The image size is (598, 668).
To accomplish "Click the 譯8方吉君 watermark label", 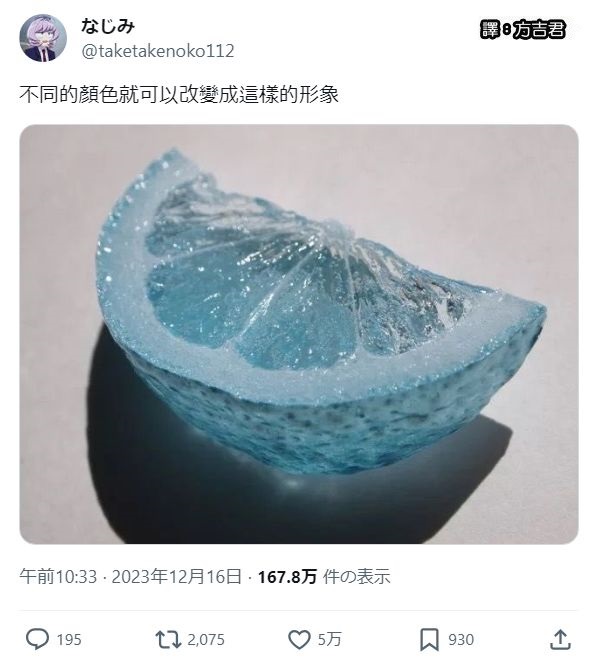I will click(x=523, y=30).
